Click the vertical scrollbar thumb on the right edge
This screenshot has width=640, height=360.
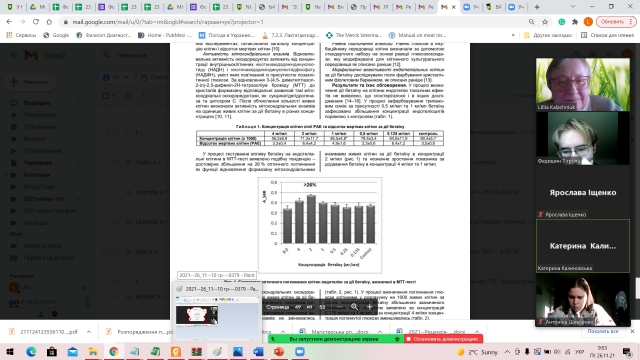(x=638, y=288)
